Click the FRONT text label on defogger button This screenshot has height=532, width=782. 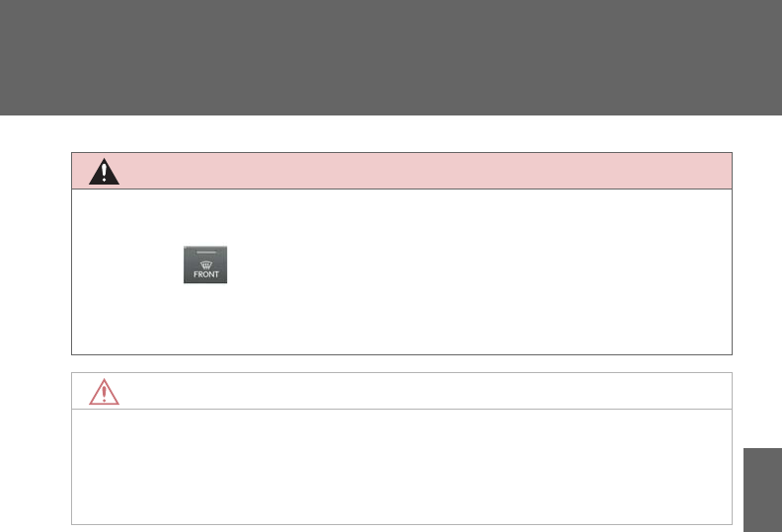pyautogui.click(x=206, y=274)
